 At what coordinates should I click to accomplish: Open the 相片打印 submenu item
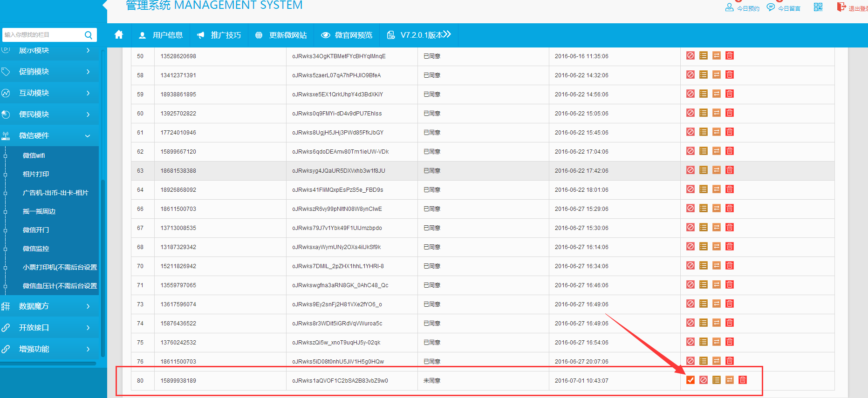click(36, 174)
